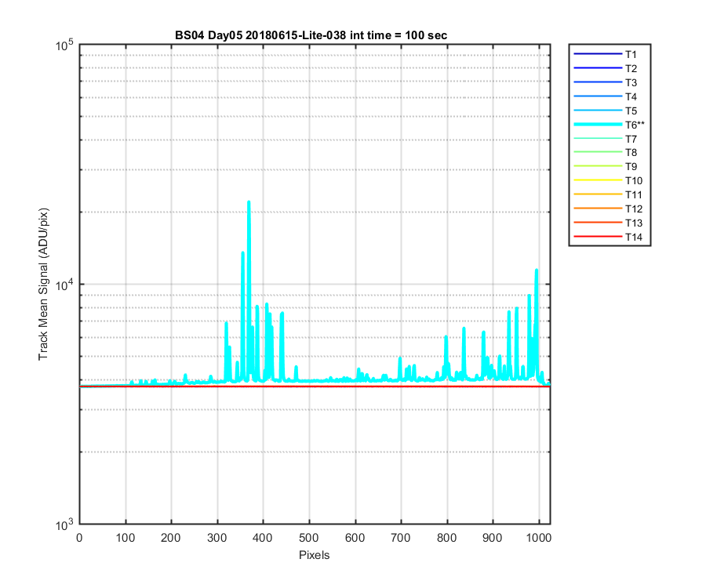
Task: Click the x-axis tick label 100
Action: pyautogui.click(x=126, y=538)
